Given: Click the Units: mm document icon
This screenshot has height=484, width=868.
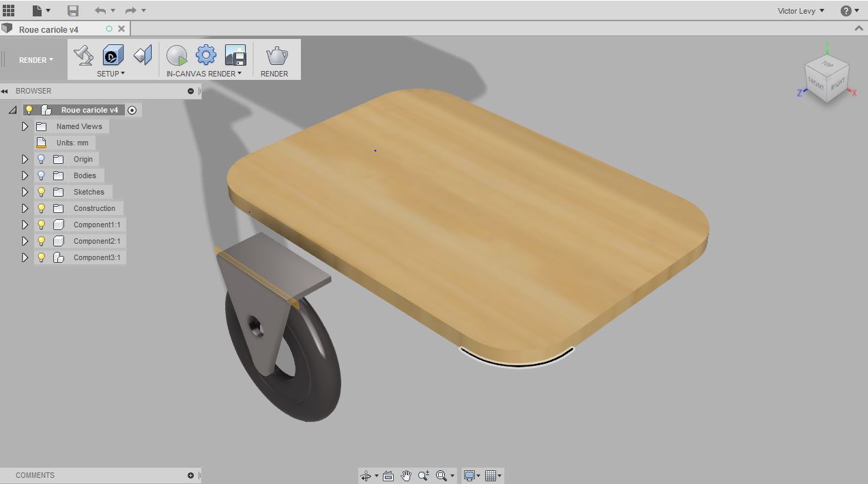Looking at the screenshot, I should tap(41, 143).
